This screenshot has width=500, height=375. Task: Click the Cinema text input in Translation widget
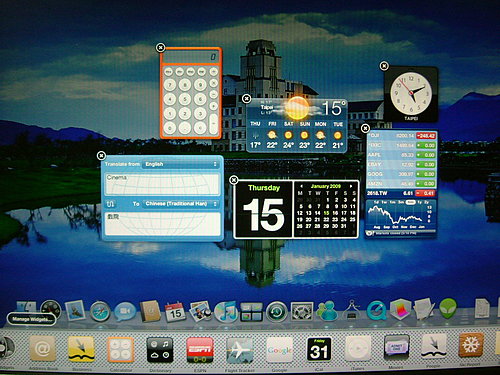162,184
